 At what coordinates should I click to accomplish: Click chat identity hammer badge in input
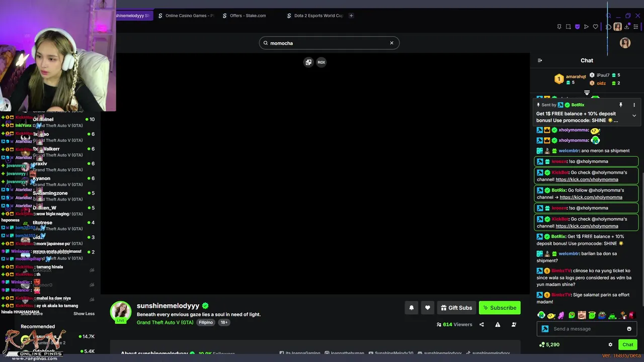click(545, 329)
